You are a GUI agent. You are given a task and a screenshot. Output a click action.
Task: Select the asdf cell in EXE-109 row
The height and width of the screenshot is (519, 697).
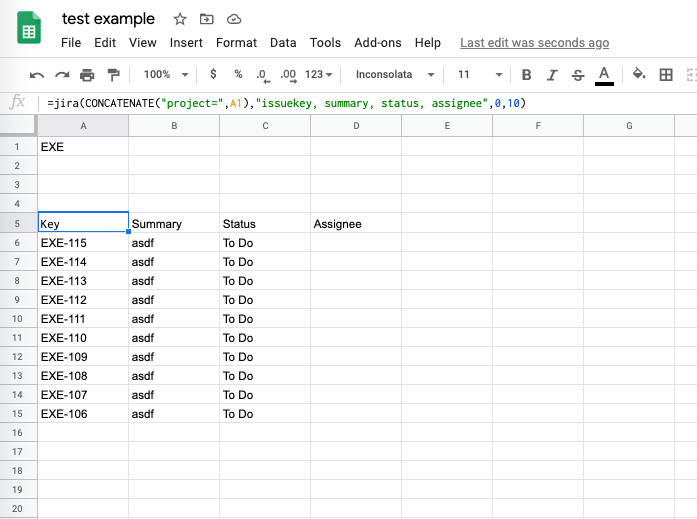(174, 357)
